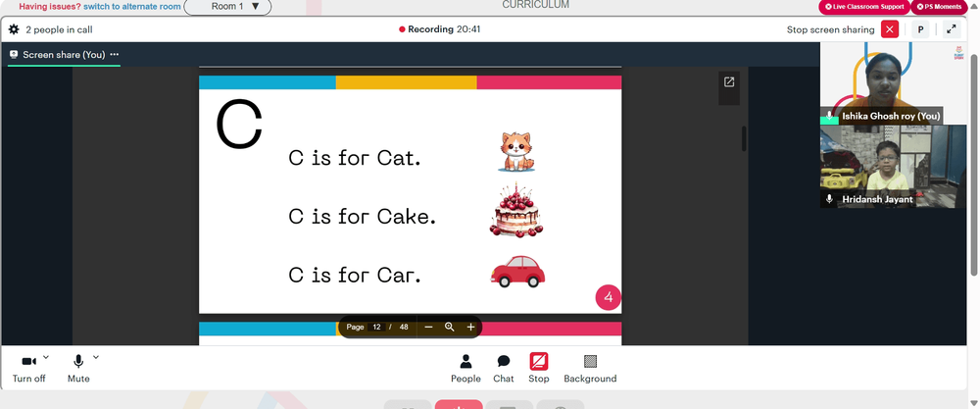The image size is (980, 409).
Task: Stop screen share in bottom bar
Action: [539, 369]
